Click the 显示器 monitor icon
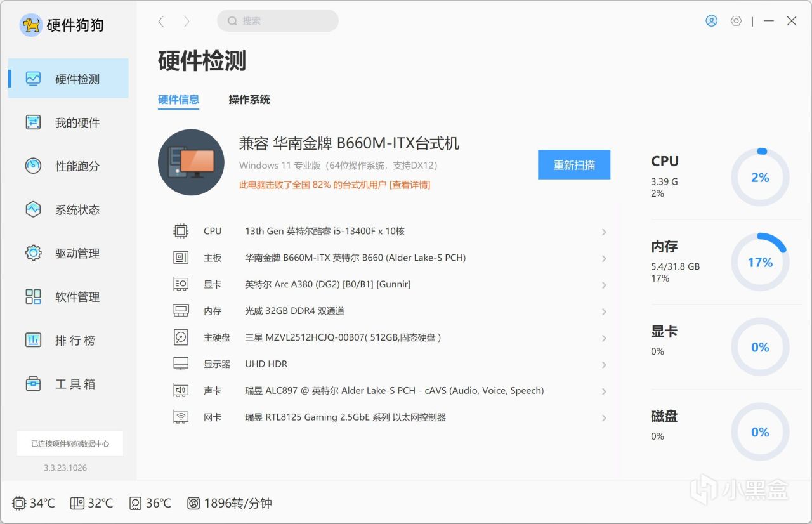This screenshot has height=524, width=812. pos(181,364)
